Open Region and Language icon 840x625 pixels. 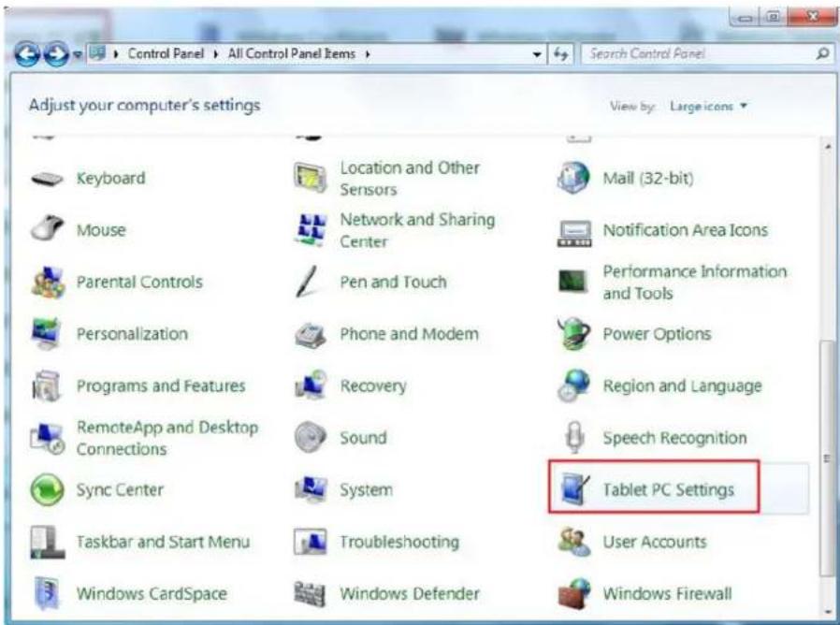click(x=573, y=385)
